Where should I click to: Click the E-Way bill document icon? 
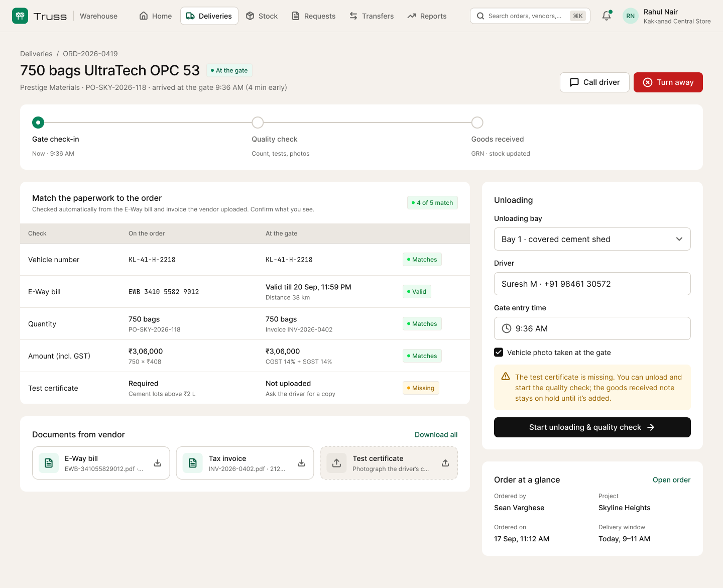(x=49, y=463)
